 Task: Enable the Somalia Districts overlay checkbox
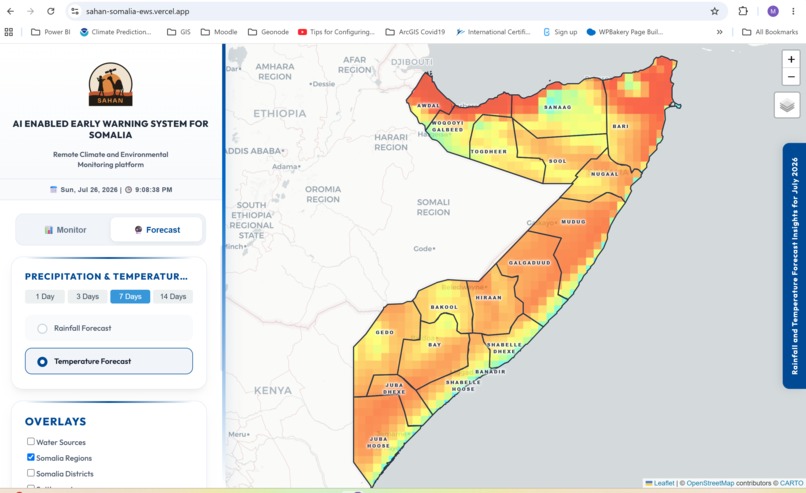tap(31, 472)
